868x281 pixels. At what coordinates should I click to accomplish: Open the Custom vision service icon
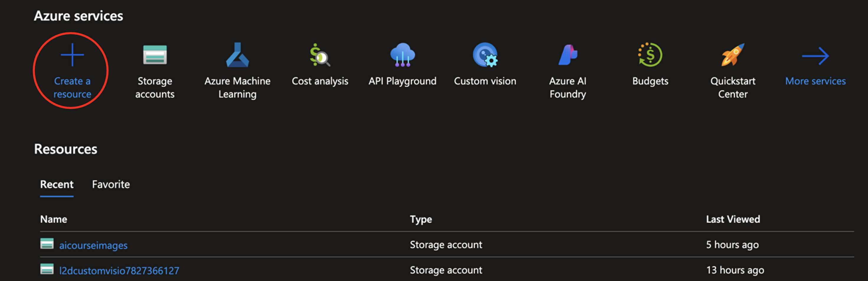[x=485, y=55]
